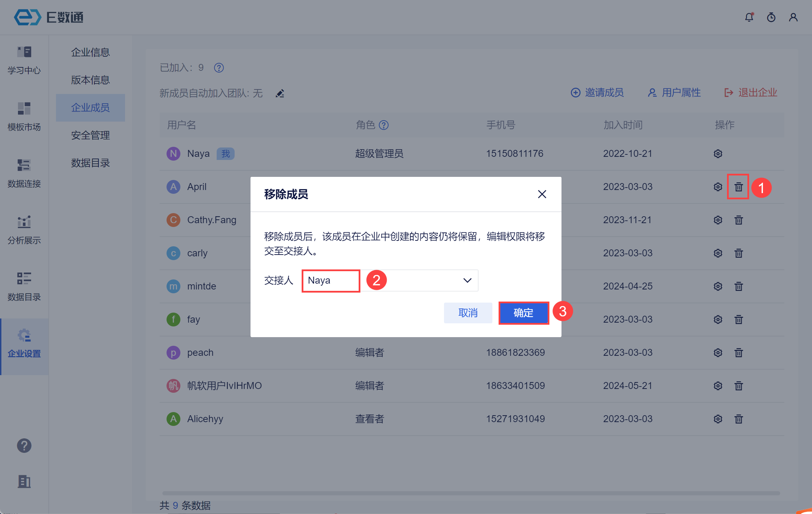Click the 取消 cancel button
Screen dimensions: 812x514
[x=468, y=313]
